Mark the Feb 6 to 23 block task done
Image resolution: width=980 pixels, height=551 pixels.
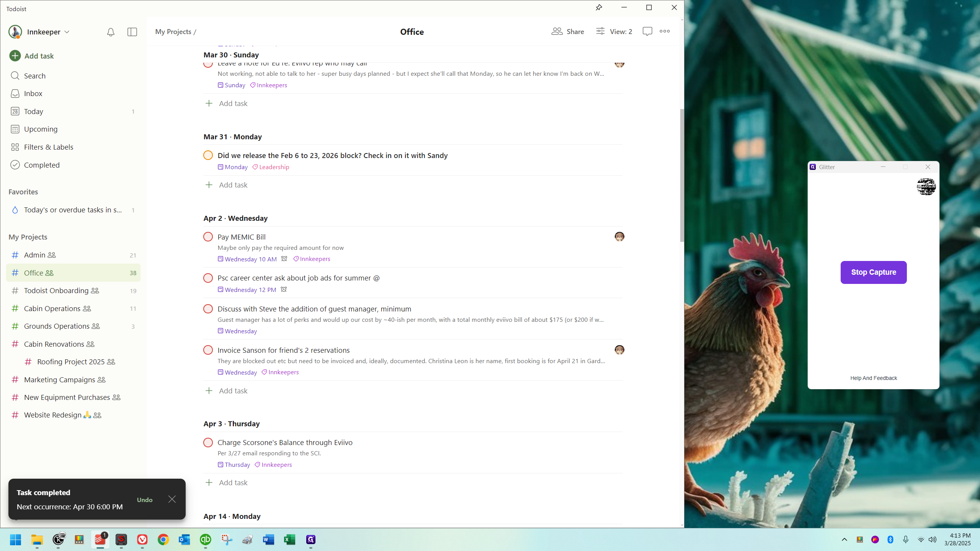point(208,155)
